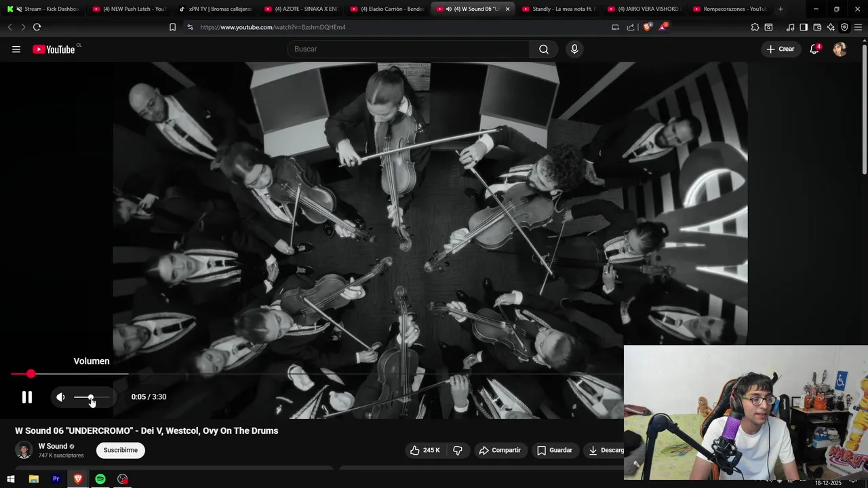Screen dimensions: 868x488
Task: Open Leo AI sparkle icon
Action: (831, 27)
